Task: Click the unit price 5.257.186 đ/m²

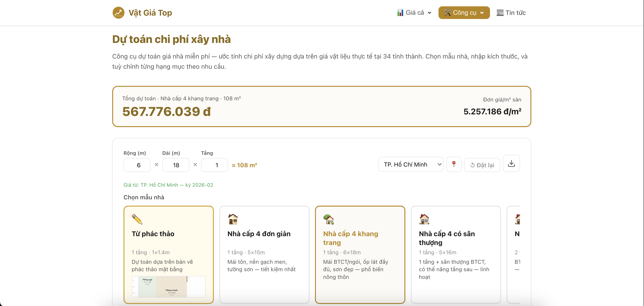Action: click(492, 111)
